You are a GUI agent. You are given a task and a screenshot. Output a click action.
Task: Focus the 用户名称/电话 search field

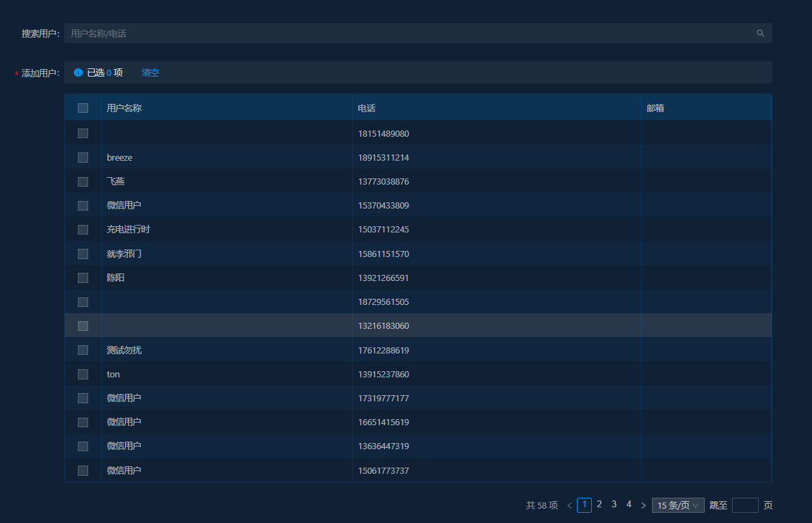point(410,33)
